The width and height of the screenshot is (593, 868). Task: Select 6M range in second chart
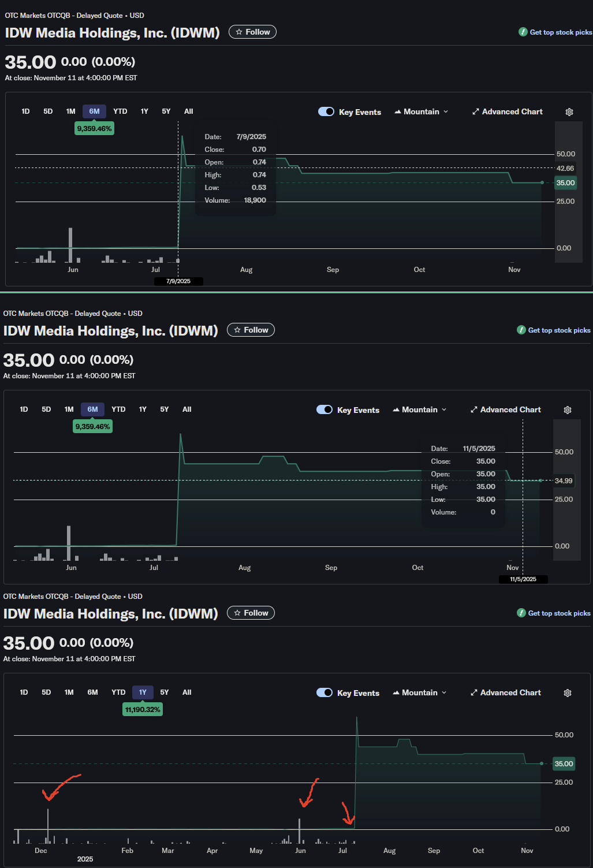pos(92,409)
